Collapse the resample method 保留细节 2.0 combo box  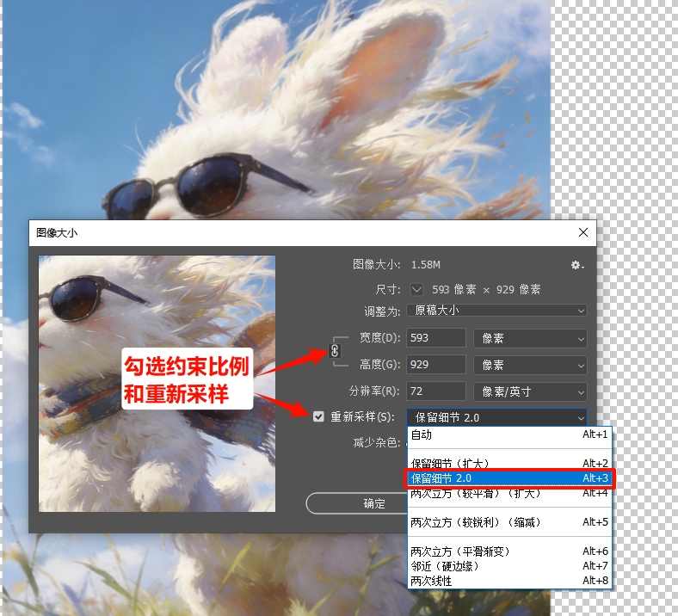[496, 417]
